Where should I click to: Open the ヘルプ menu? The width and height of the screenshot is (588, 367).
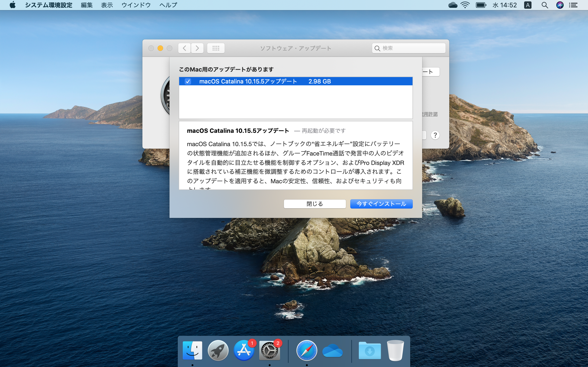[168, 5]
